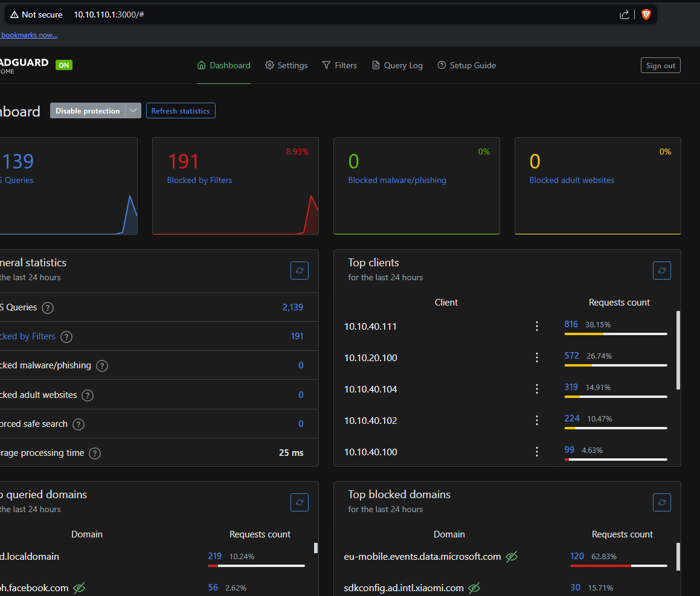Toggle tracker eye icon for sdkconfig.ad.intl.xiaomi.com
Viewport: 700px width, 596px height.
(474, 588)
